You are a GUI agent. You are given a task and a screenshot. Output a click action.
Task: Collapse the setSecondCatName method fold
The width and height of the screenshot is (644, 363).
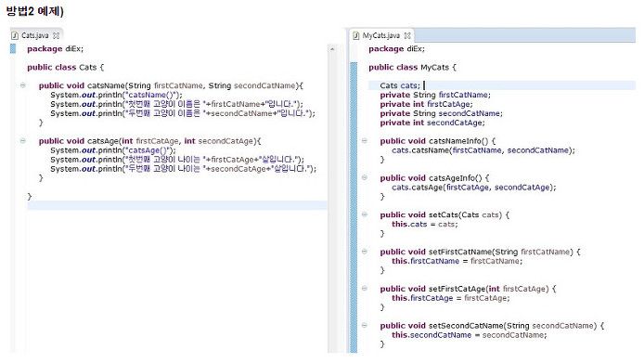pyautogui.click(x=365, y=326)
